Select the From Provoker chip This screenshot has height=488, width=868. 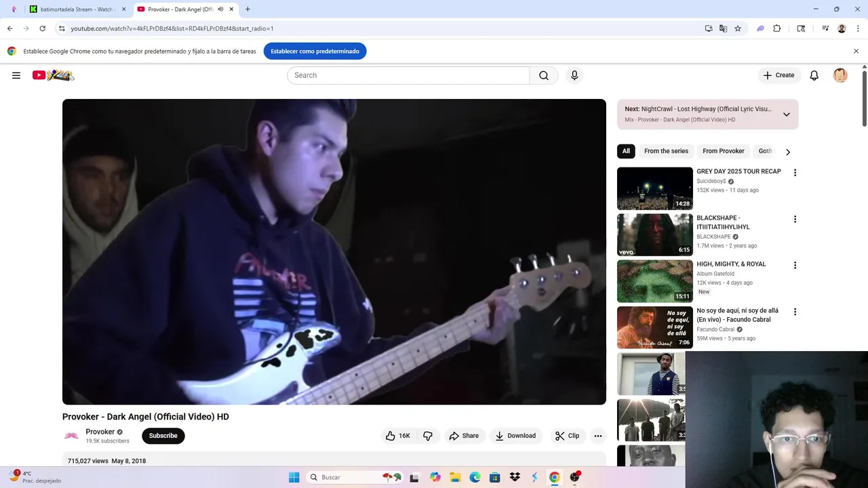coord(724,151)
